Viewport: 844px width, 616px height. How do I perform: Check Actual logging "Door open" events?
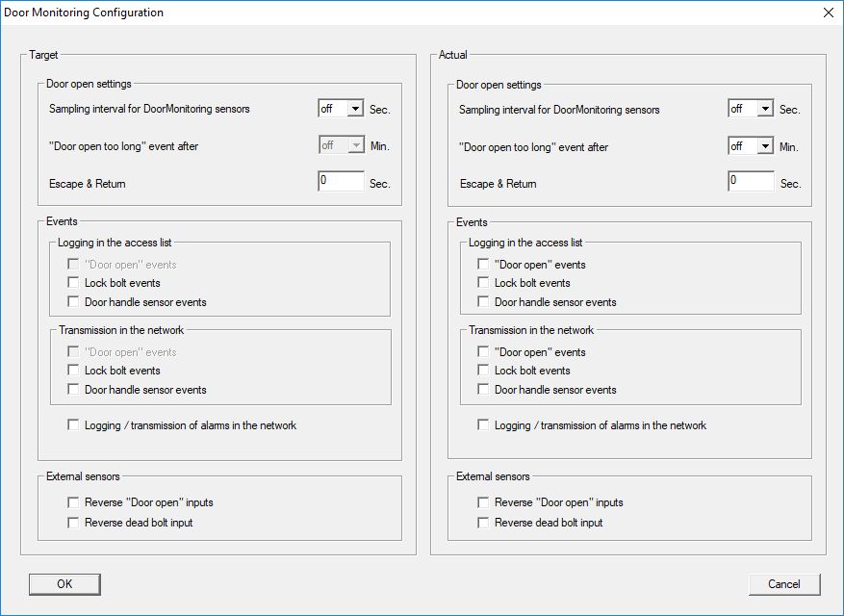[484, 265]
